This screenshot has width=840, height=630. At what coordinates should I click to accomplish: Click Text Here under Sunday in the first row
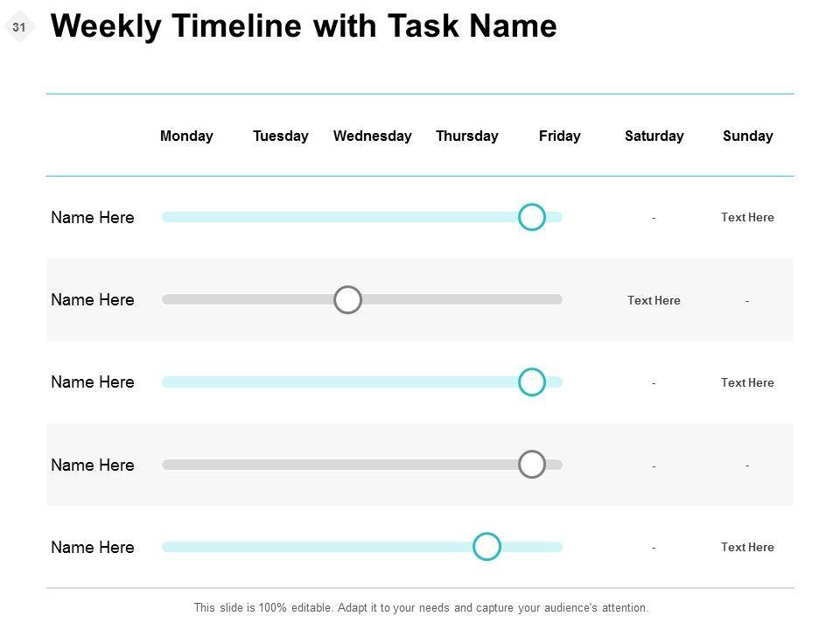747,217
